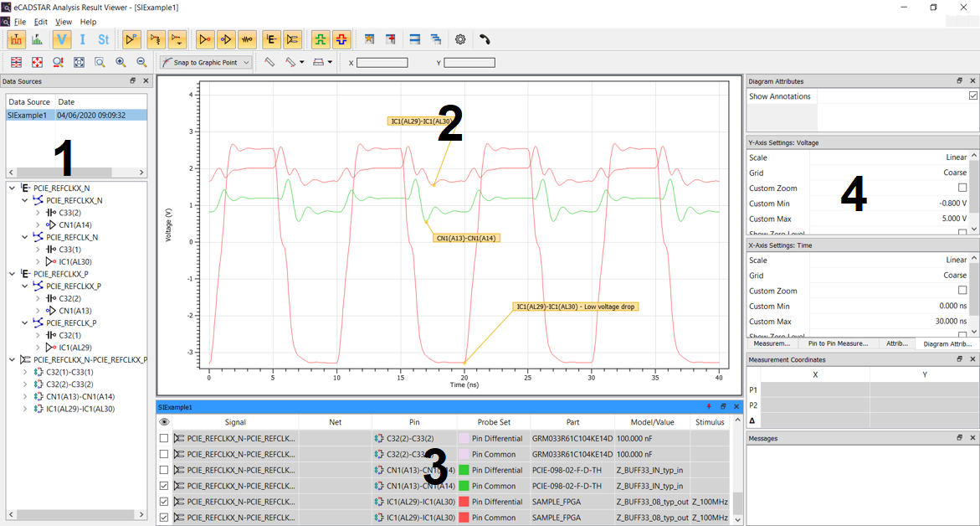The width and height of the screenshot is (980, 526).
Task: Click the star bookmark toolbar icon
Action: (x=369, y=39)
